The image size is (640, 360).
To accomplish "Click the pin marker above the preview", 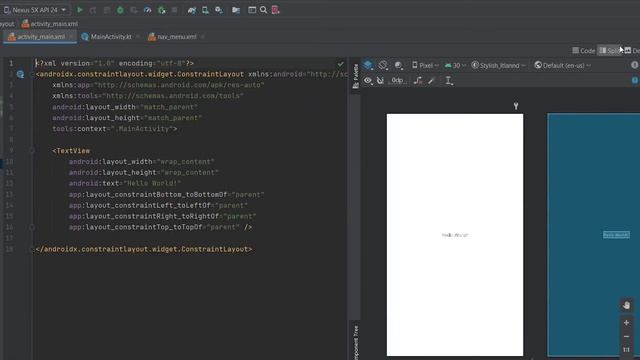I will point(516,106).
